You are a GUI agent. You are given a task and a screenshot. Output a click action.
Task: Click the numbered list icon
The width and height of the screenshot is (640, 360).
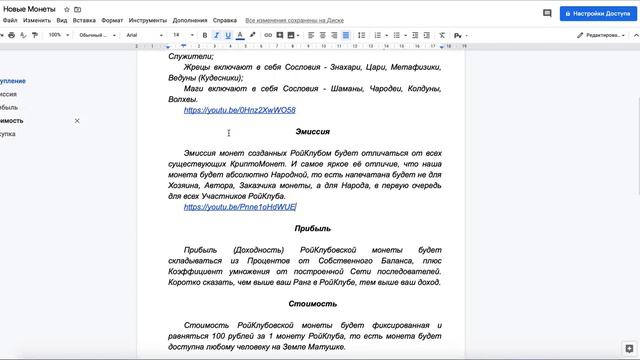[x=378, y=36]
